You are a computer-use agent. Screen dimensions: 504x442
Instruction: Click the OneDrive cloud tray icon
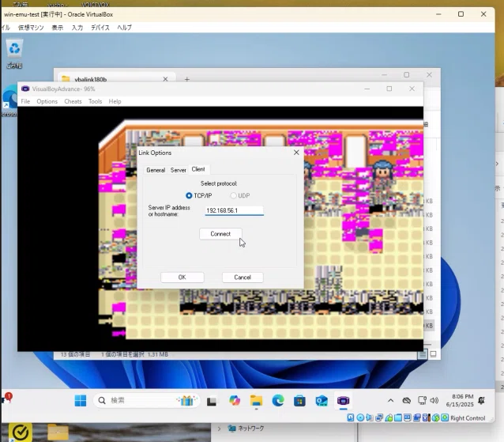[407, 401]
